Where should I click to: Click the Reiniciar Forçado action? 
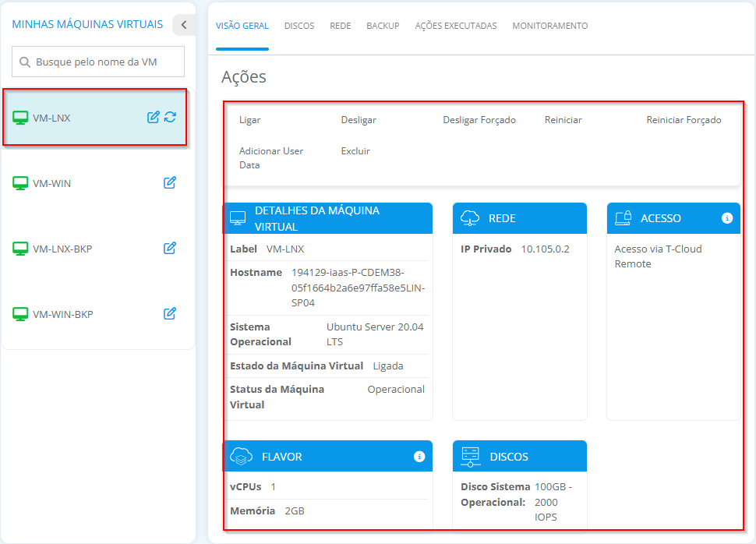(684, 120)
